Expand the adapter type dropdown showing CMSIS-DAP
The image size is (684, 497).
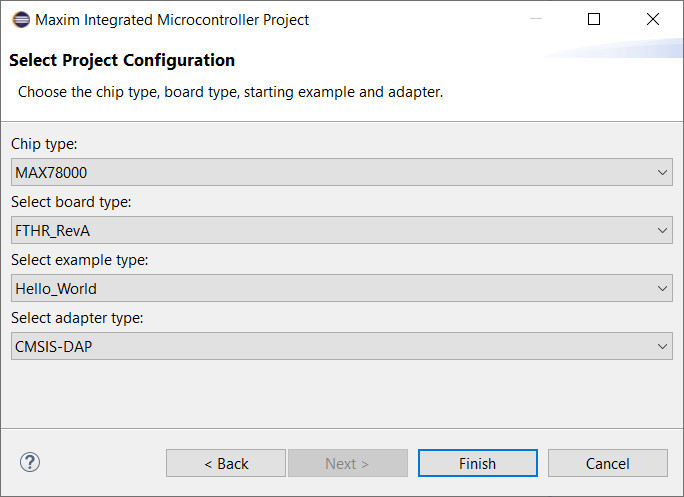click(340, 346)
